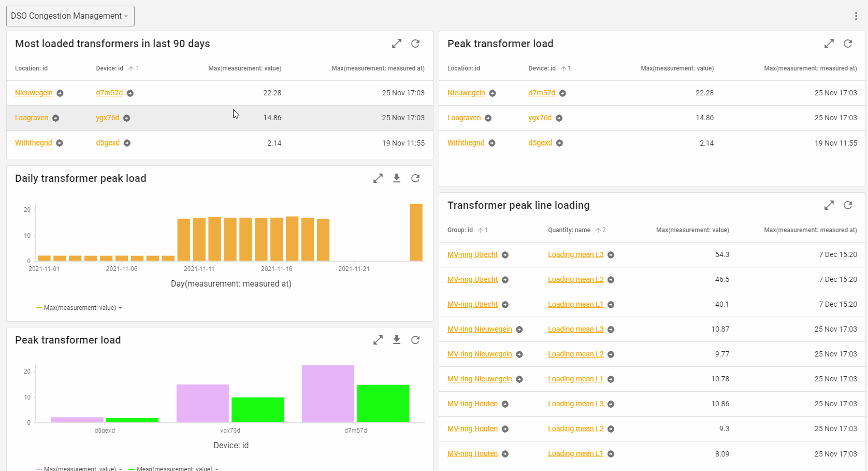
Task: Sort by Quantity: name column header
Action: pyautogui.click(x=569, y=230)
